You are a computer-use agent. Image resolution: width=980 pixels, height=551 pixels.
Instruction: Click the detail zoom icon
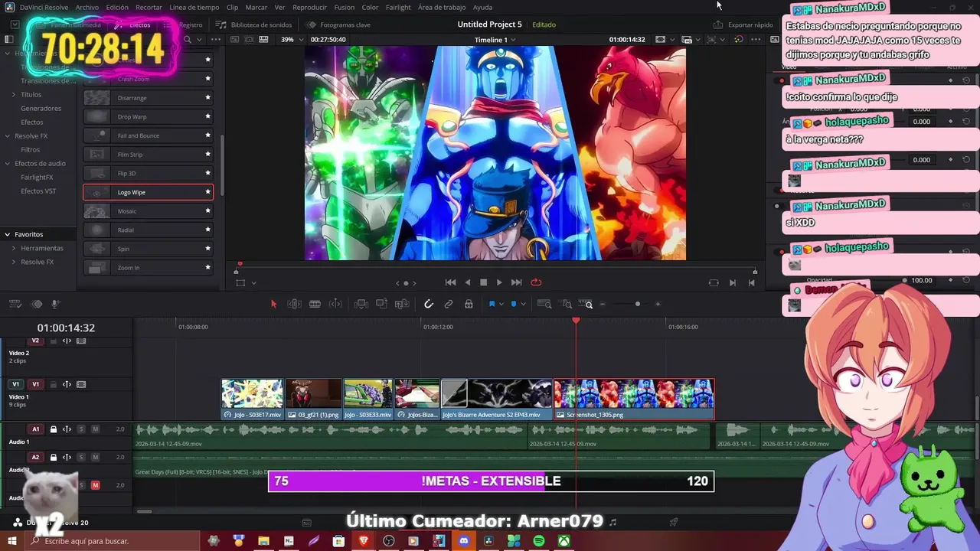(x=567, y=304)
